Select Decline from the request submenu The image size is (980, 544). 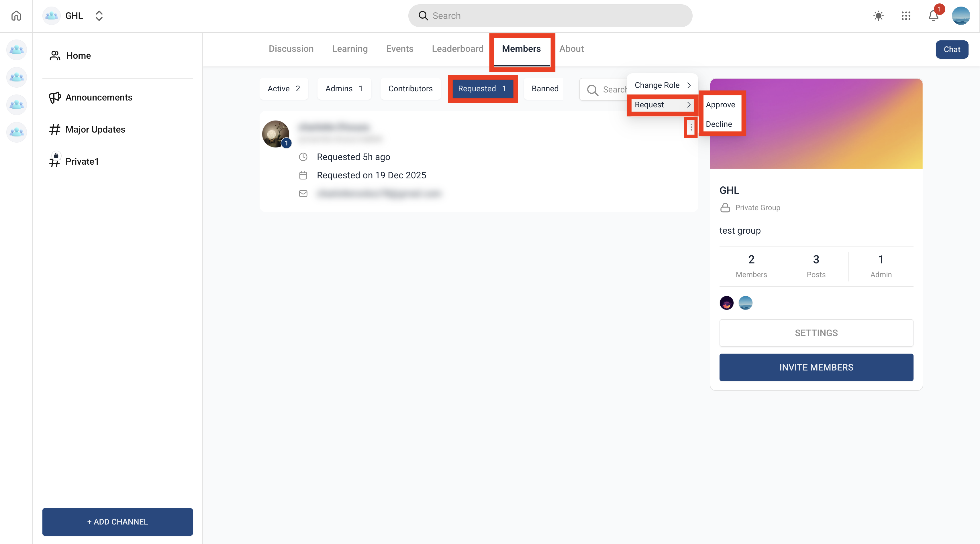click(719, 124)
